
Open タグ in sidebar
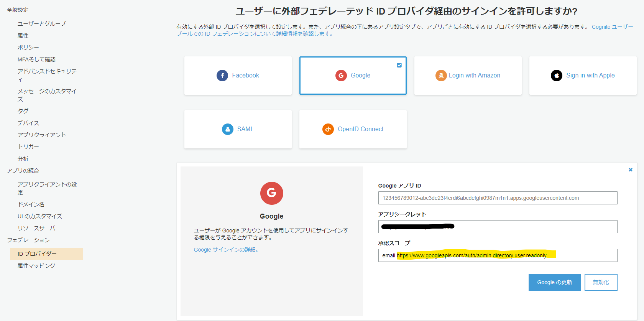point(23,111)
